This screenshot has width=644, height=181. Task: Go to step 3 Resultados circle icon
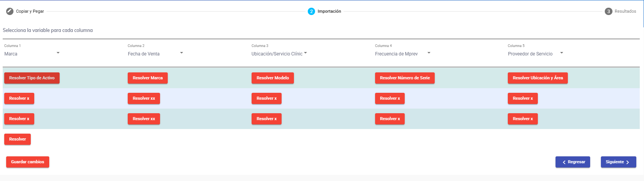tap(608, 11)
